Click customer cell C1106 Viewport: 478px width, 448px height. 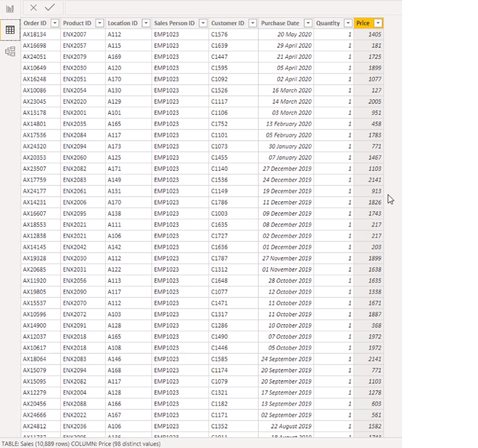[233, 113]
